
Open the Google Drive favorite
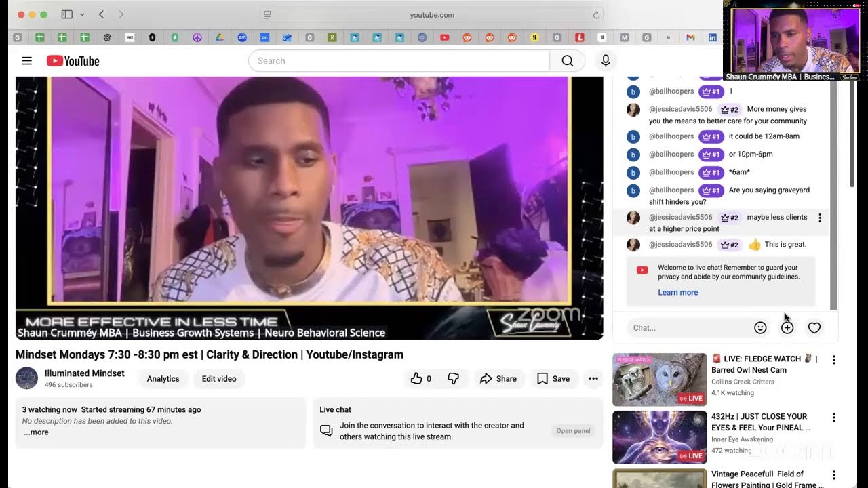[219, 37]
